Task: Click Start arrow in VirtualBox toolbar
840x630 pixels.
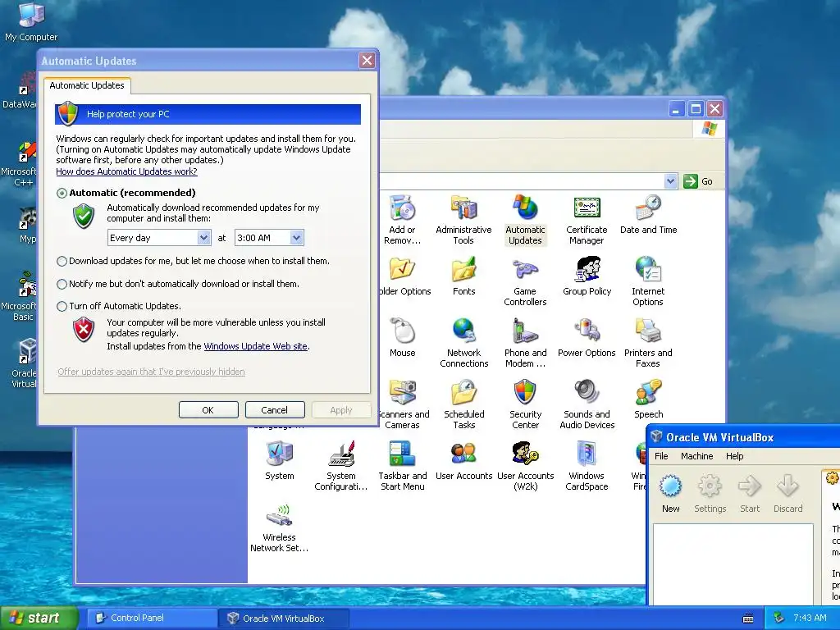Action: point(750,494)
